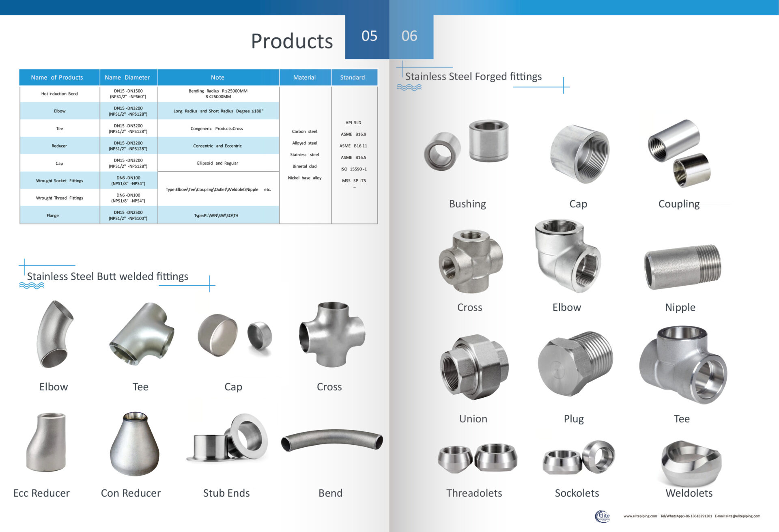Click the curved Bend pipe photo
779x532 pixels.
coord(332,440)
